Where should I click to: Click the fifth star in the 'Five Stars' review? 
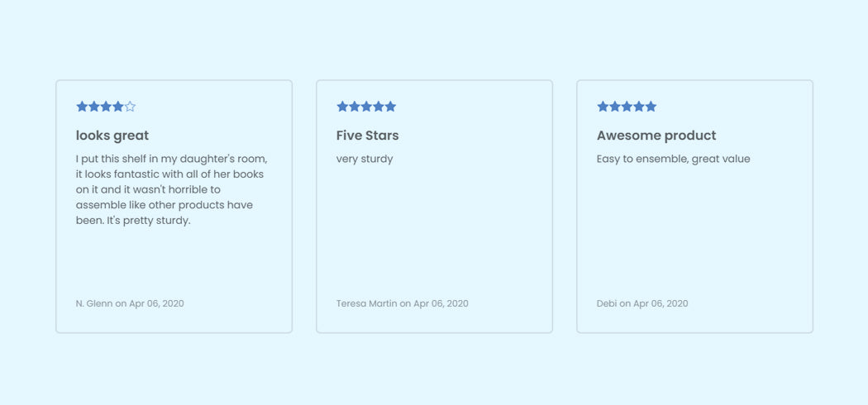tap(391, 107)
